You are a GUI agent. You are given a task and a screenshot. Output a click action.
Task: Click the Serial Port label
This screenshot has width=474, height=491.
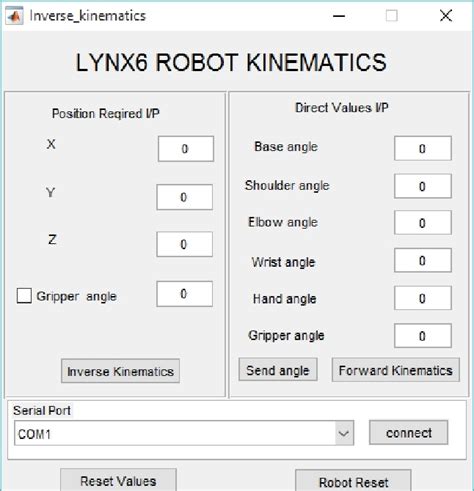pyautogui.click(x=42, y=411)
